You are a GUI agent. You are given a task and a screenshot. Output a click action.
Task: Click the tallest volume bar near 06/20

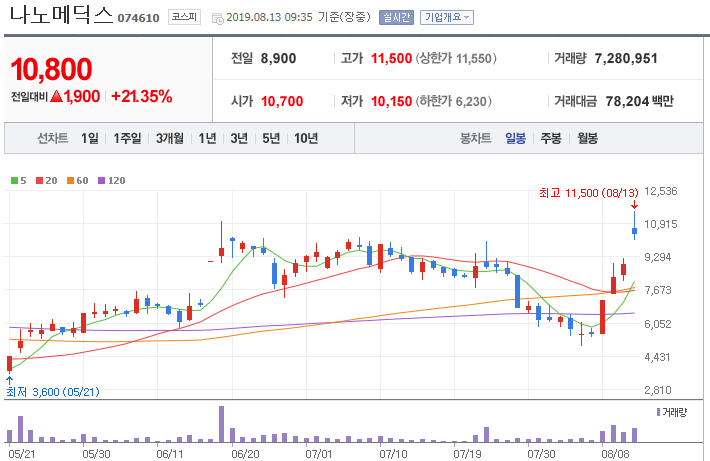click(221, 424)
